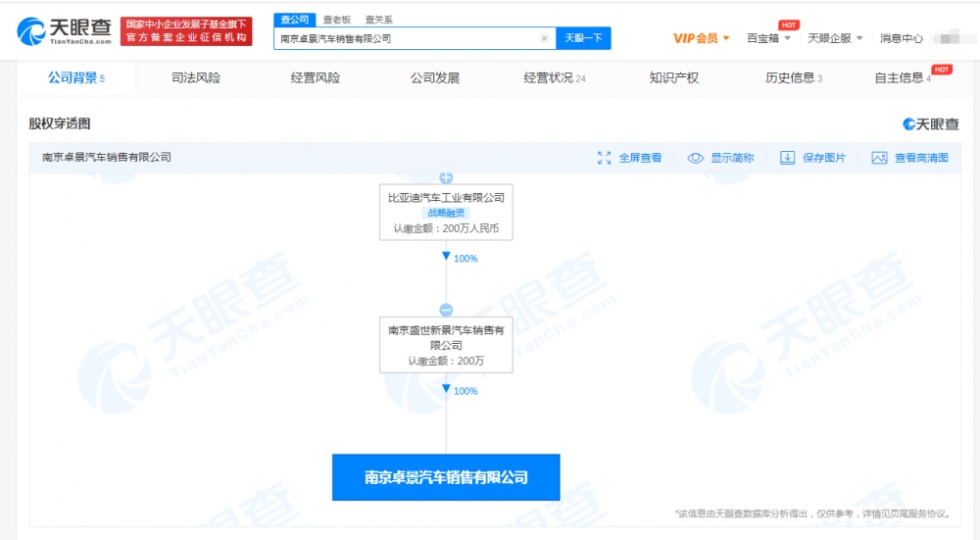The width and height of the screenshot is (980, 540).
Task: Open the VIP会员 dropdown
Action: point(702,38)
